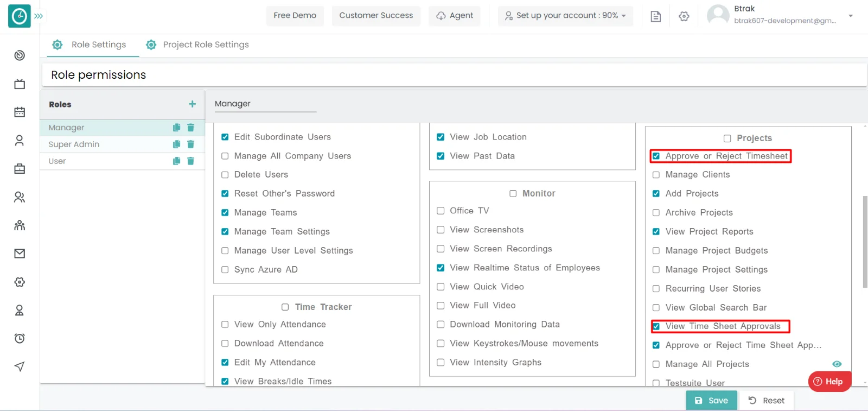Open the Btrak user profile dropdown arrow
Viewport: 868px width, 411px height.
(850, 16)
